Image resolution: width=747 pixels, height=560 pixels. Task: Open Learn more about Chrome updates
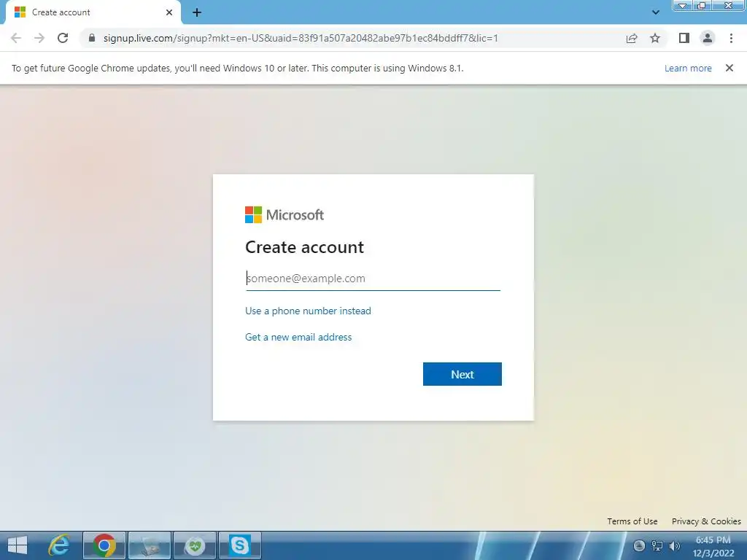tap(688, 68)
